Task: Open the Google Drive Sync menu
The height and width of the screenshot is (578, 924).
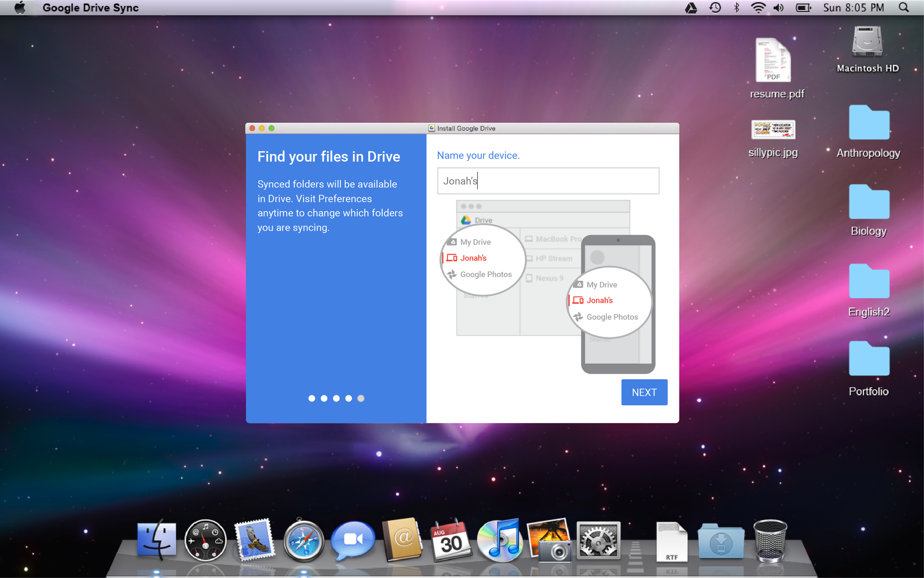Action: click(91, 8)
